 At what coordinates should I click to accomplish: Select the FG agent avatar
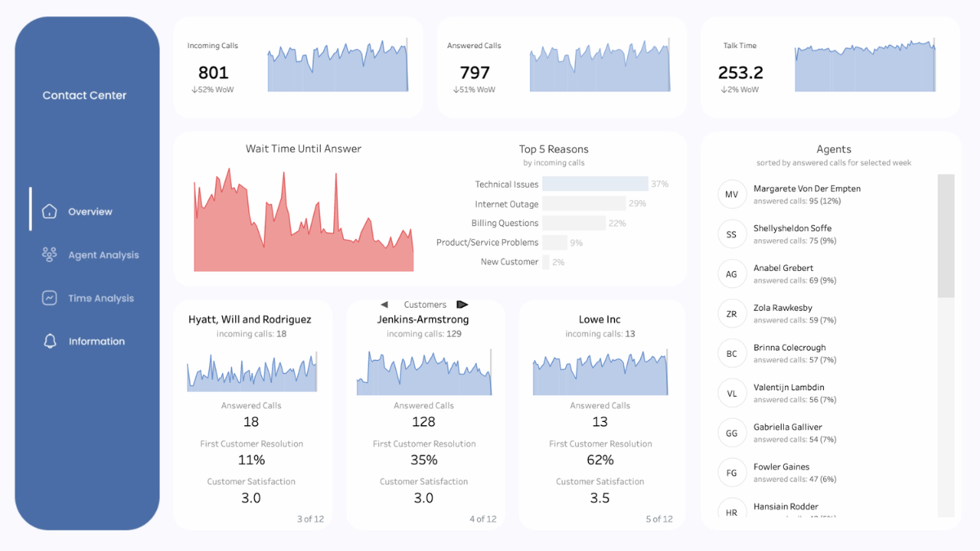(x=732, y=473)
